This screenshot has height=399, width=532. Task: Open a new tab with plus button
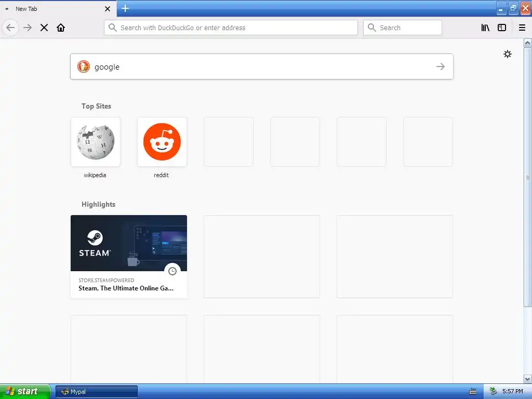coord(125,8)
